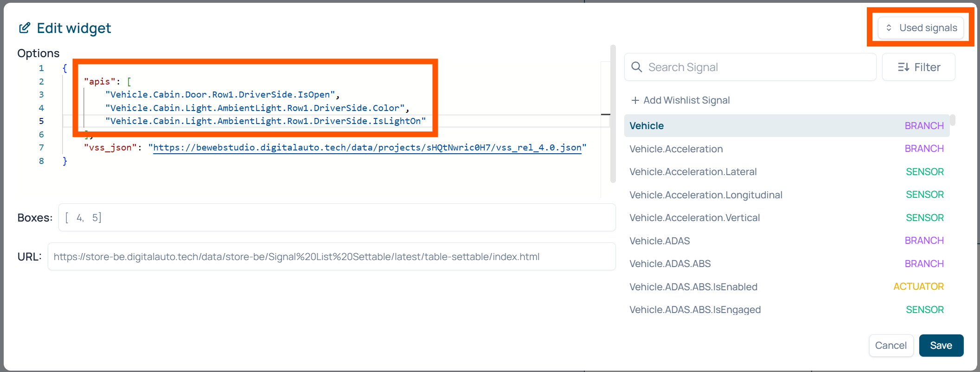
Task: Click Add Wishlist Signal
Action: click(x=686, y=100)
